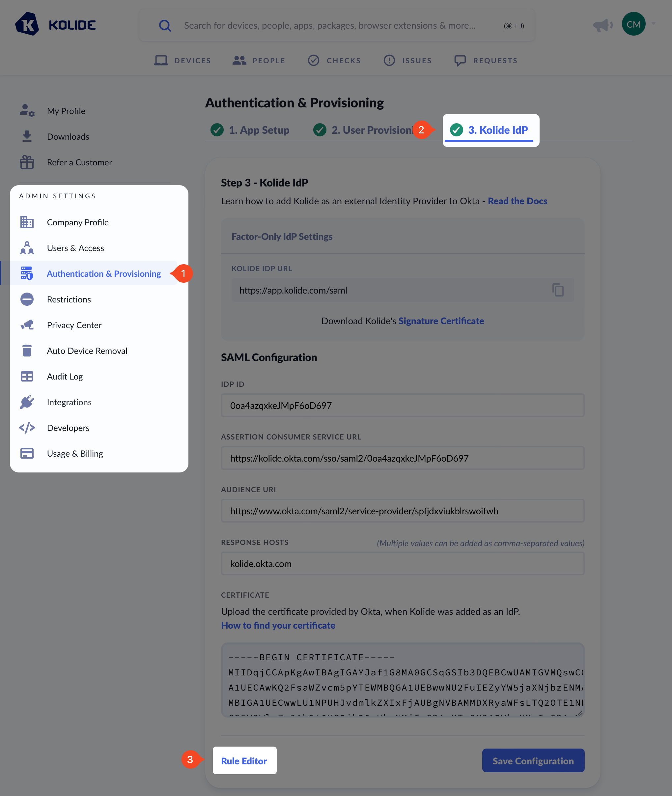Click the CM user avatar

click(633, 24)
